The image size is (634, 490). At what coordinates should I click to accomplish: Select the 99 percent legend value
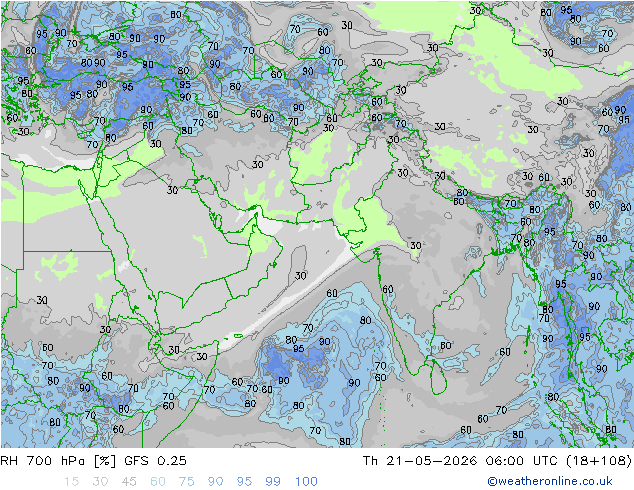coord(273,482)
